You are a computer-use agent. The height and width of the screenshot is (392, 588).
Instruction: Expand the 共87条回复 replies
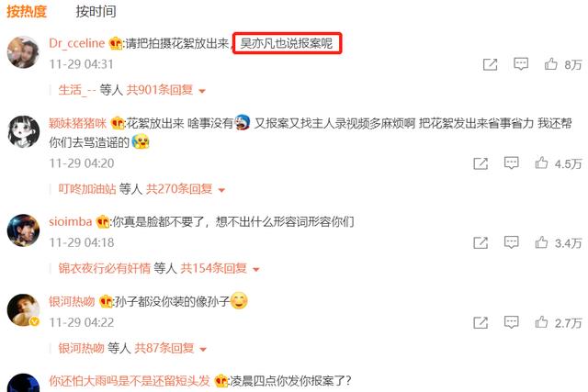coord(171,348)
